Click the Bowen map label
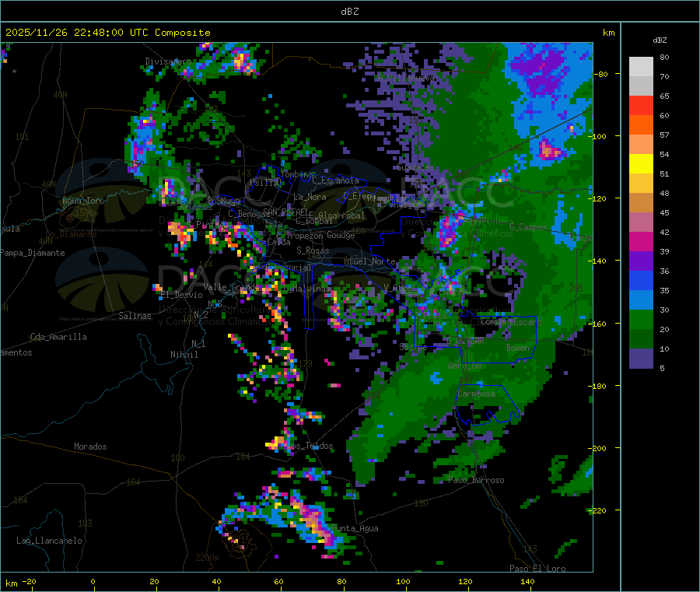This screenshot has width=700, height=592. tap(518, 348)
